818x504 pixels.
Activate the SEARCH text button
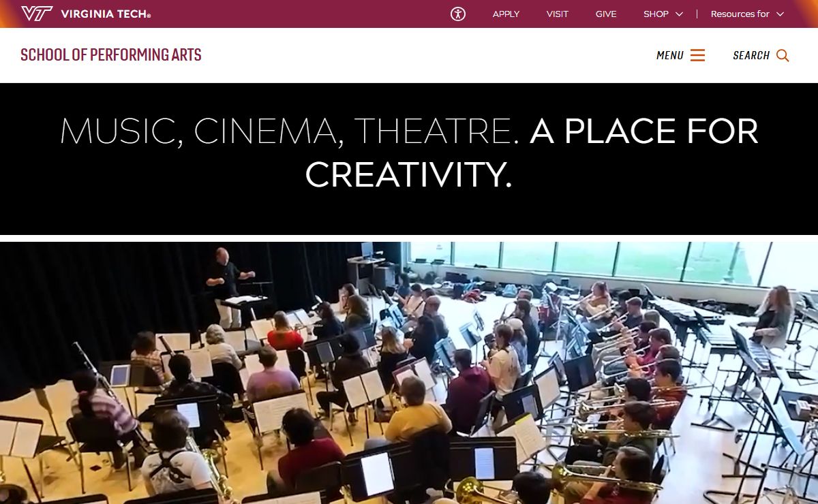click(751, 56)
